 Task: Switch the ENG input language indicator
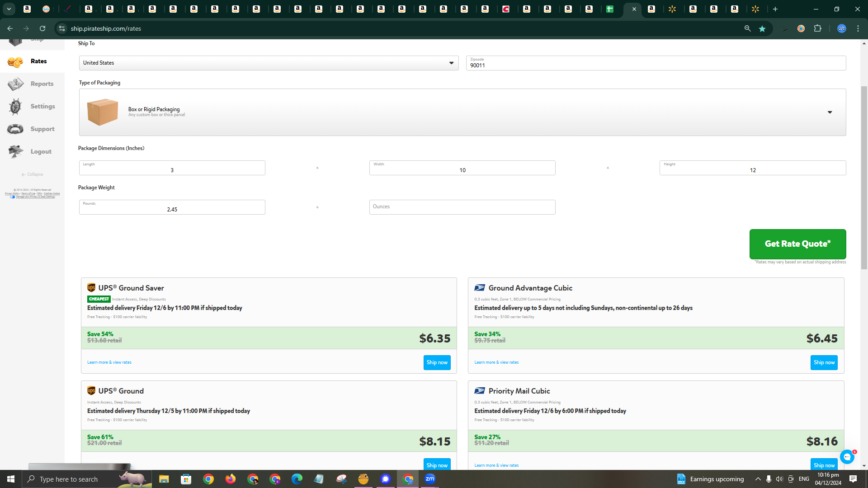tap(804, 479)
